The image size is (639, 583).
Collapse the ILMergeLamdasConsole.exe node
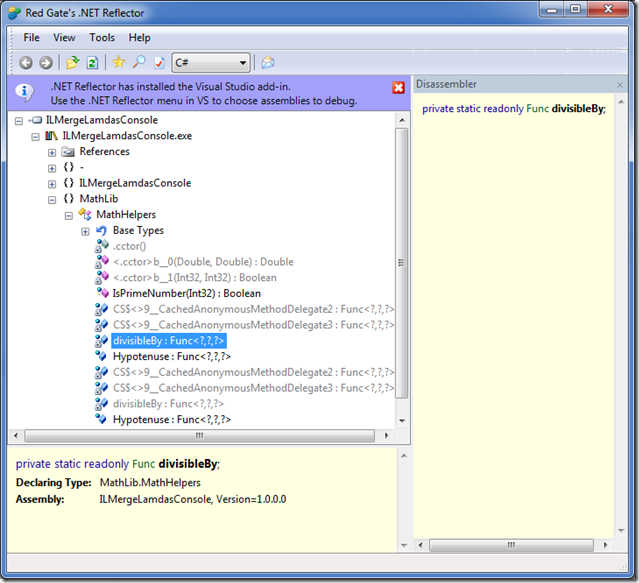pos(35,136)
